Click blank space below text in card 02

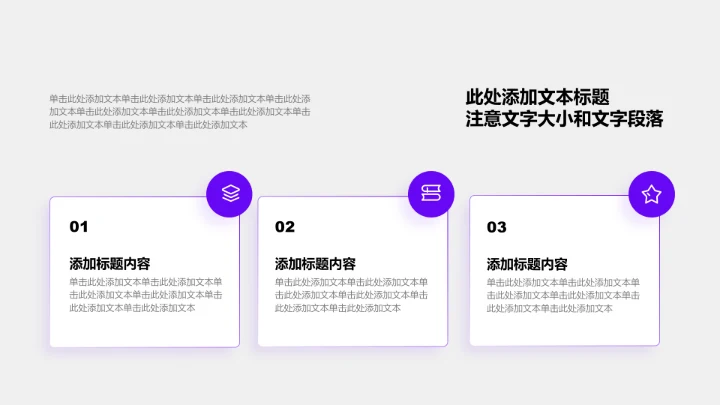pos(352,330)
